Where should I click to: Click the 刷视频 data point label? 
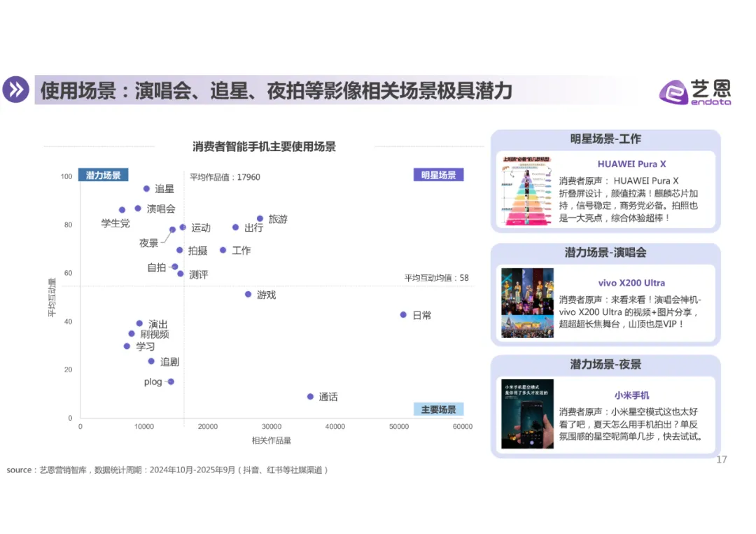[x=155, y=334]
